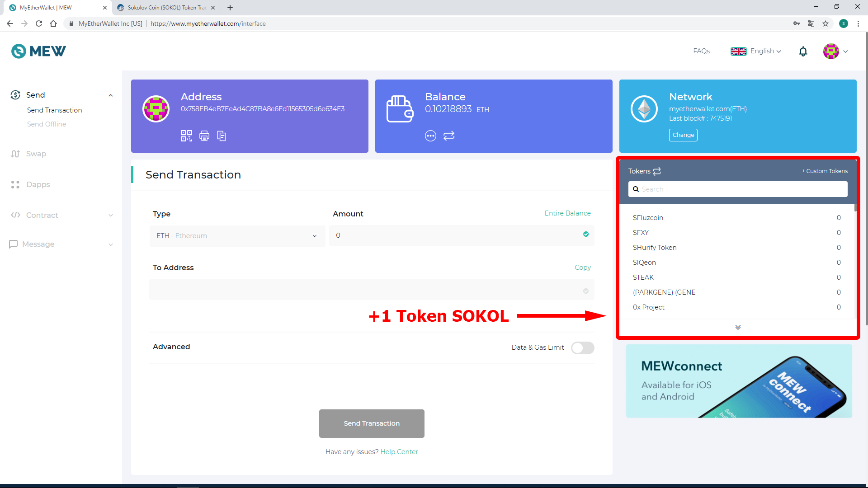This screenshot has height=488, width=868.
Task: Click the translate page icon
Action: (x=811, y=23)
